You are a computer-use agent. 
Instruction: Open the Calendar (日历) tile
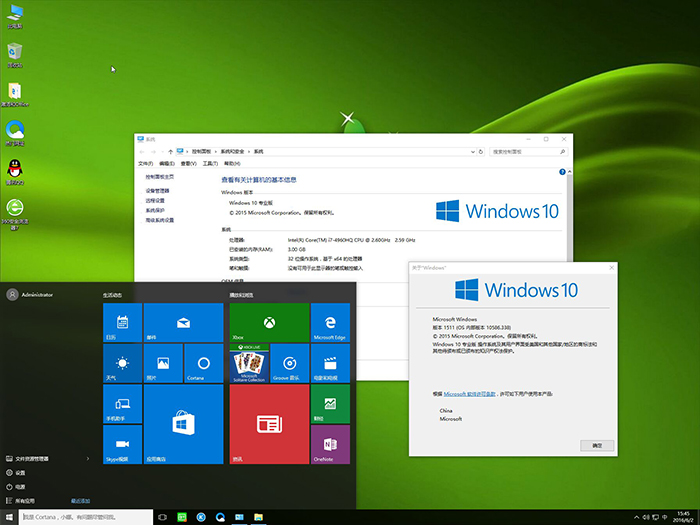tap(122, 324)
